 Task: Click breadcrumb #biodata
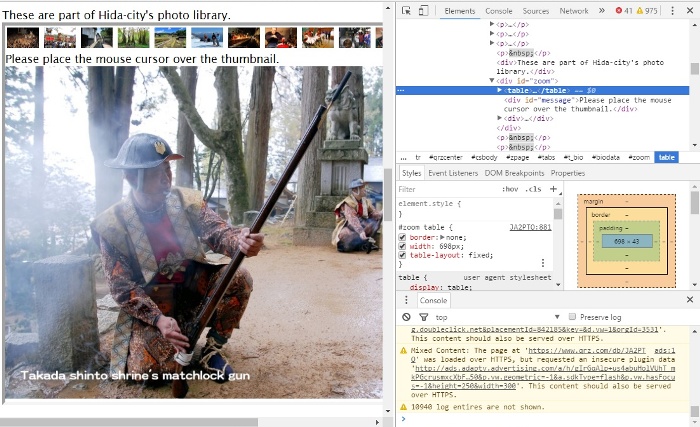tap(605, 157)
